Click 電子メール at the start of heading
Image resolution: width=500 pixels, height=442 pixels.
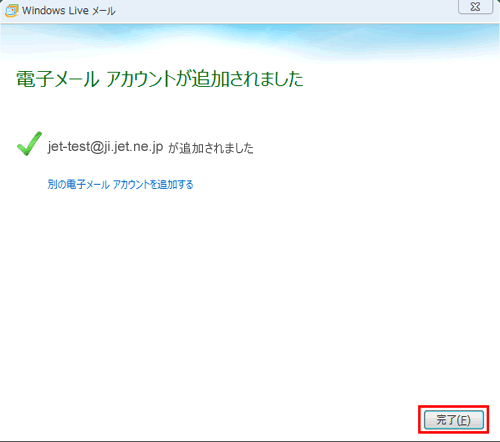click(x=58, y=79)
